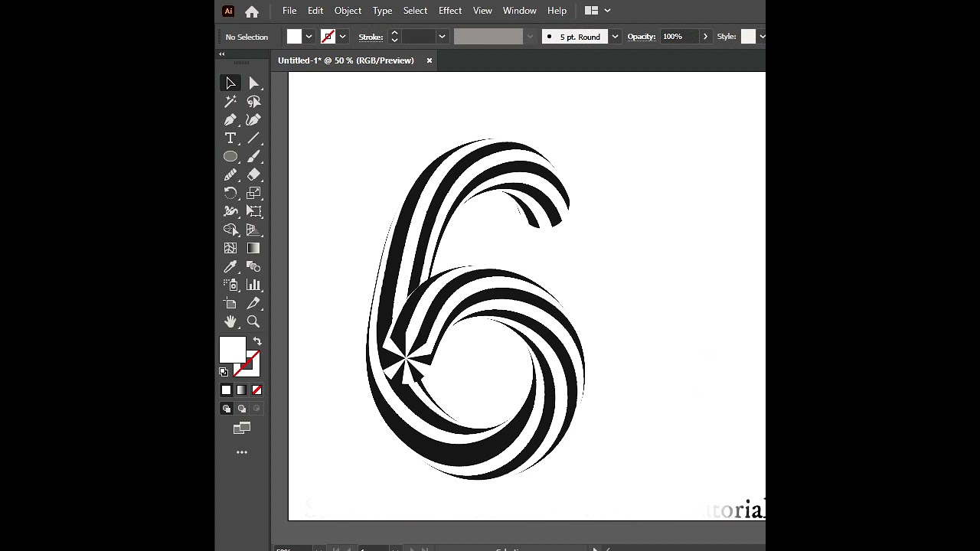
Task: Select the Width warp tool
Action: [x=230, y=211]
